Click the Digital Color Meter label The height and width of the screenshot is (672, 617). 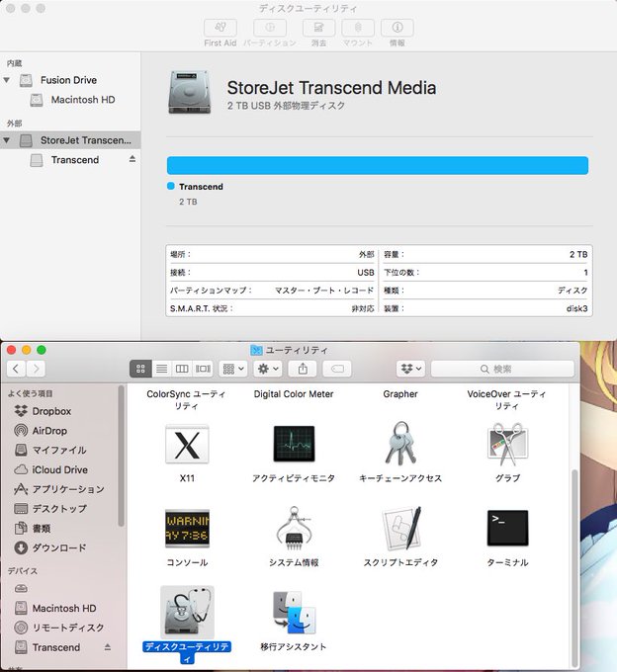click(x=294, y=394)
